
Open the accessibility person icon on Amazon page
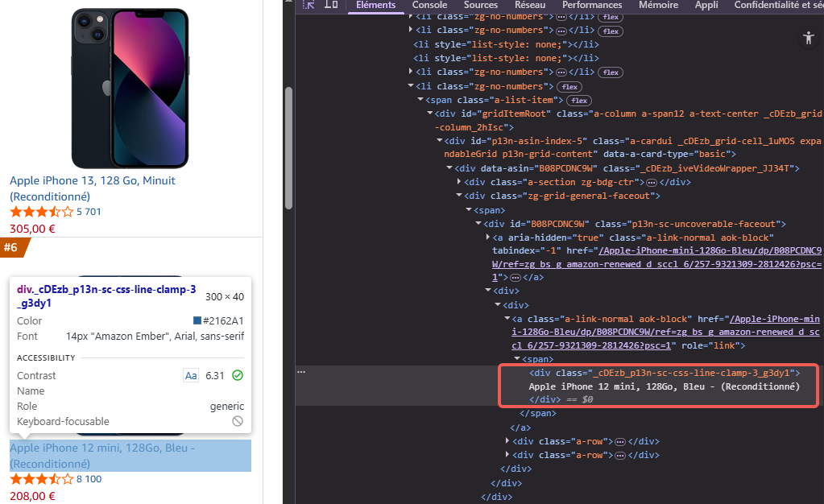point(808,38)
